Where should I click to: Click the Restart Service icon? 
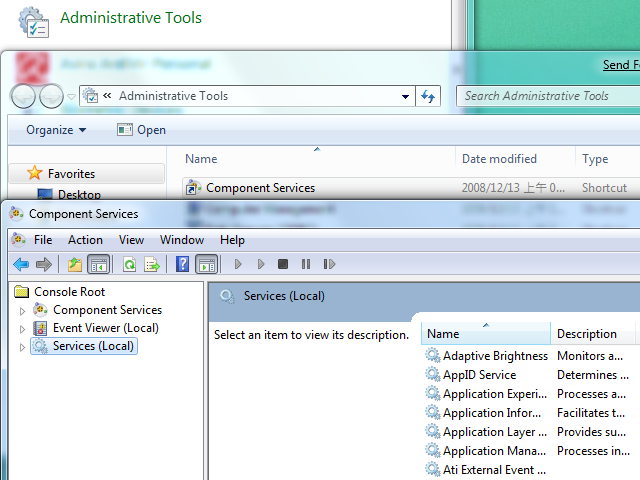click(x=329, y=264)
